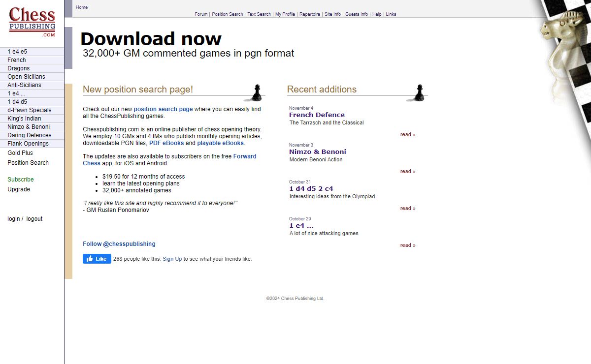The height and width of the screenshot is (364, 591).
Task: Click the Recent additions heading
Action: [x=322, y=90]
